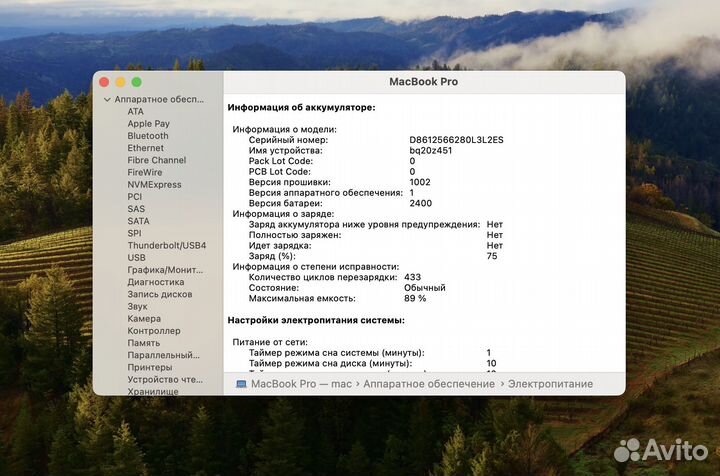720x476 pixels.
Task: Click the serial number D8612566280L3L2ES
Action: (456, 140)
